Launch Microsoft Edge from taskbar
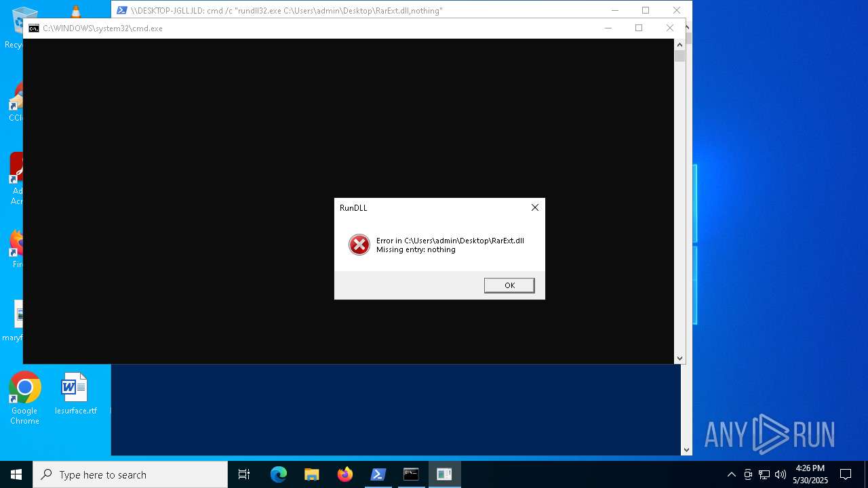 tap(279, 474)
